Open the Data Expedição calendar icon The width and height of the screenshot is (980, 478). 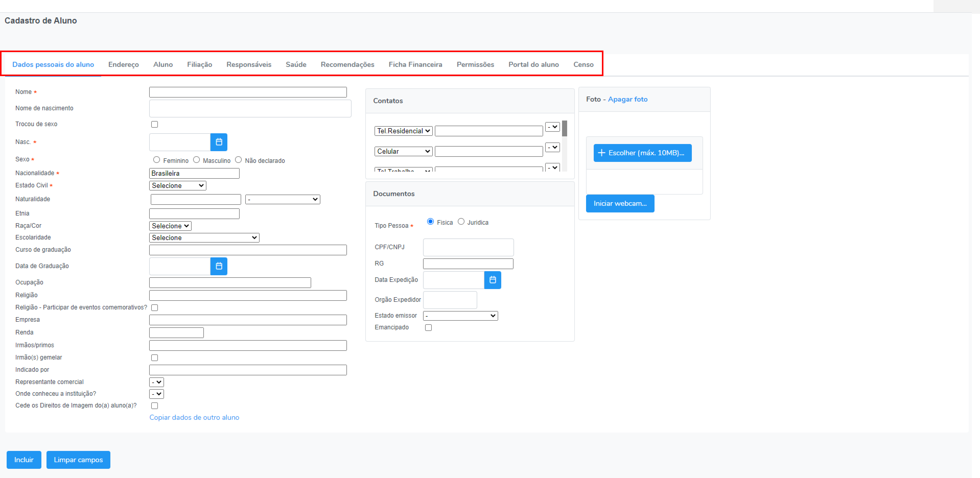tap(492, 280)
